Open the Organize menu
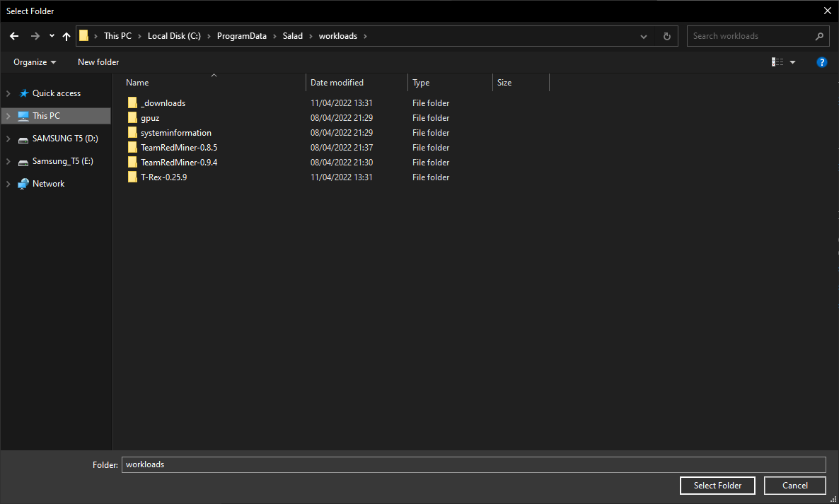Image resolution: width=839 pixels, height=504 pixels. pos(35,62)
